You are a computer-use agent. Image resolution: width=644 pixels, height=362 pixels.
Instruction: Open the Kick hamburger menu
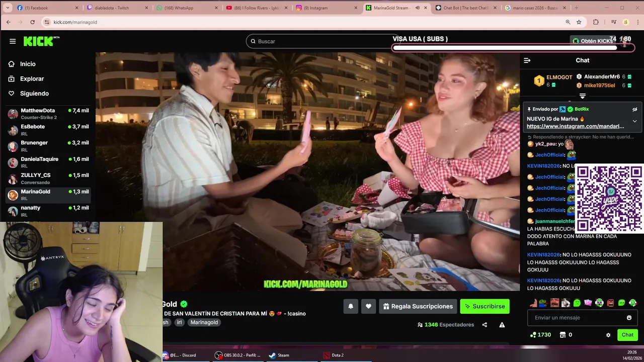coord(13,41)
